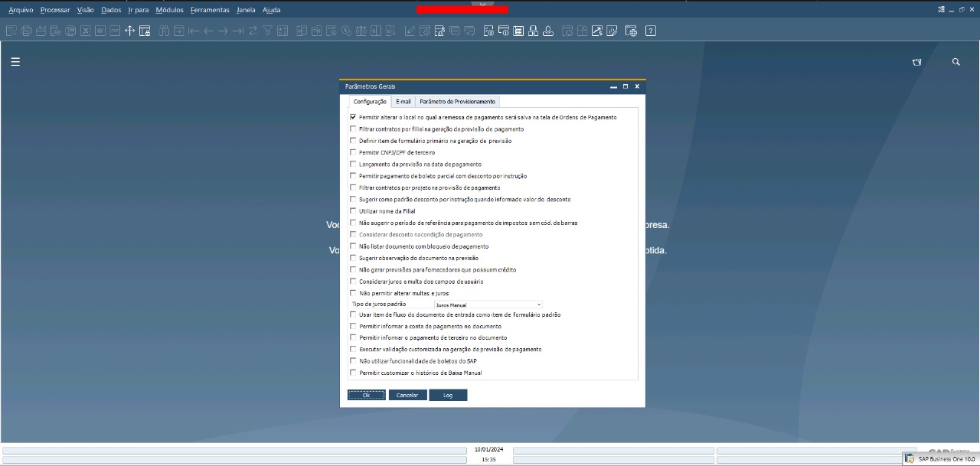Open the Ajuda menu

point(271,10)
